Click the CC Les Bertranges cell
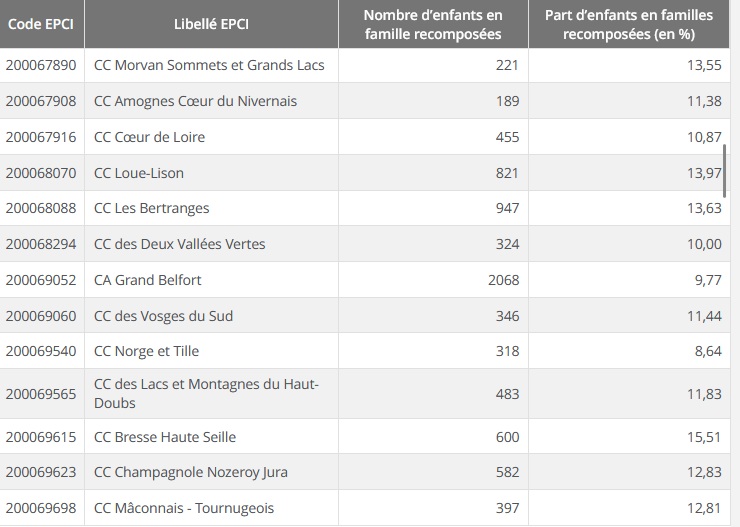Image resolution: width=740 pixels, height=527 pixels. [151, 209]
